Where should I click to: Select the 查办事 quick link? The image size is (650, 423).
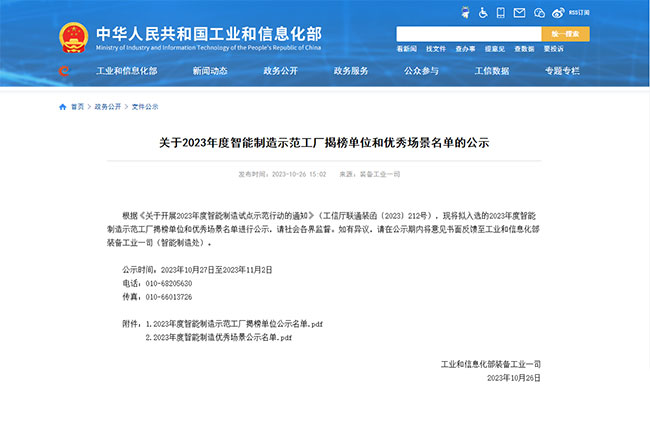tap(466, 49)
